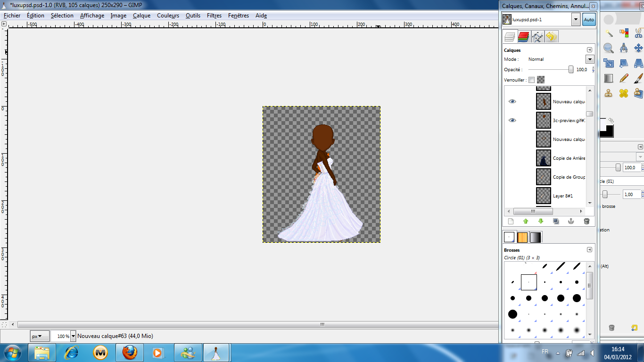The width and height of the screenshot is (644, 362).
Task: Enable the Verrouiller pixels lock checkbox
Action: click(x=532, y=80)
